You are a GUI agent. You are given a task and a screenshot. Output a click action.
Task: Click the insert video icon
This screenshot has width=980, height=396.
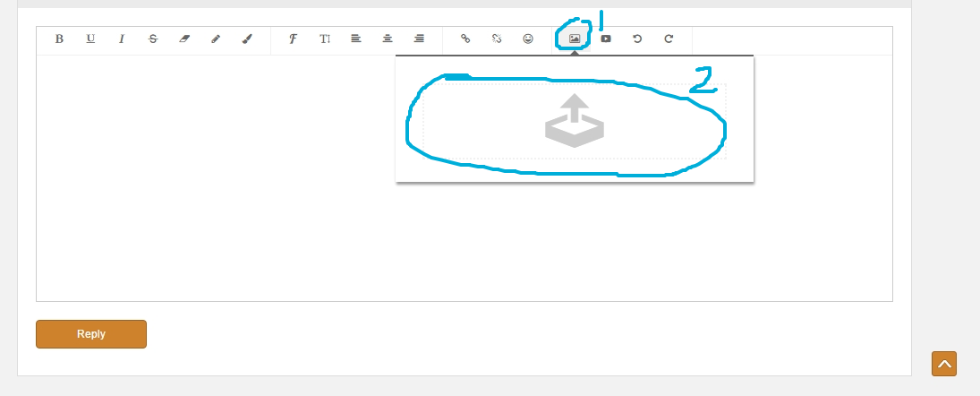pyautogui.click(x=606, y=39)
